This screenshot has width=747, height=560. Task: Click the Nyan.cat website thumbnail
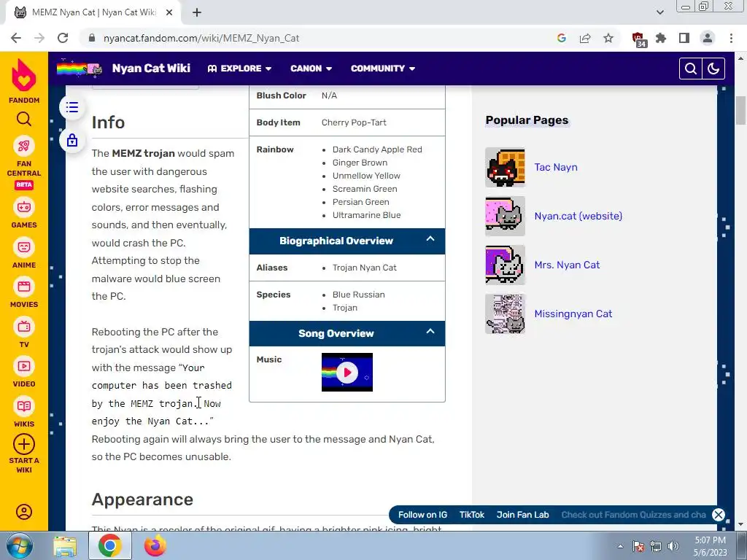(x=505, y=216)
